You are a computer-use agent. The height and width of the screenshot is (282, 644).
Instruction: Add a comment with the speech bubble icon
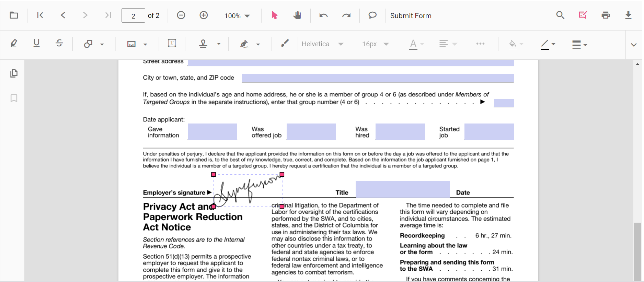372,15
